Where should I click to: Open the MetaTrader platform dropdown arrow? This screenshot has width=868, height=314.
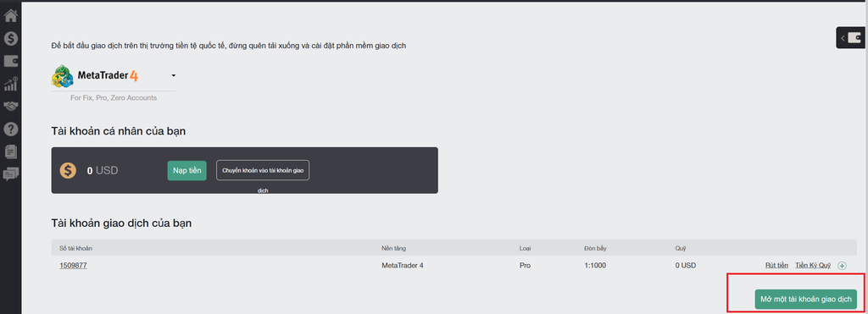pos(173,75)
